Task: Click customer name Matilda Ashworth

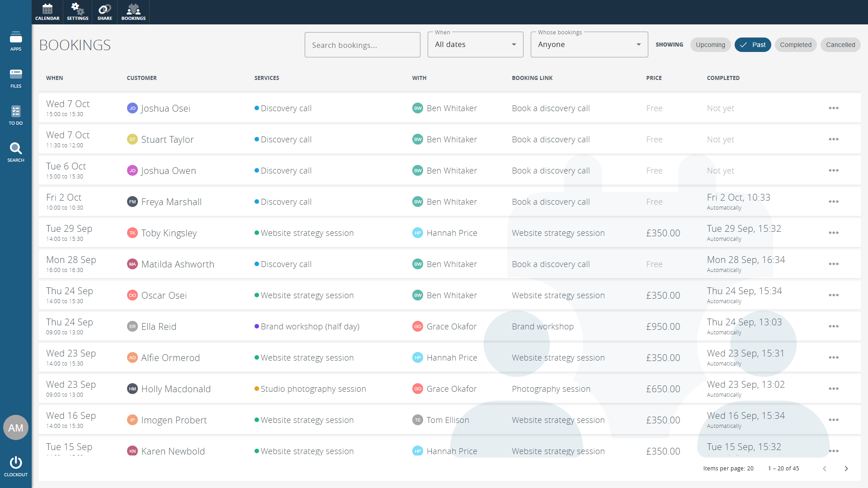Action: click(178, 264)
